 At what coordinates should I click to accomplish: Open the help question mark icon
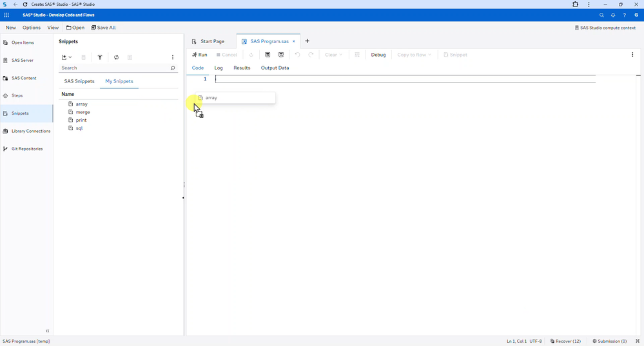[x=624, y=15]
